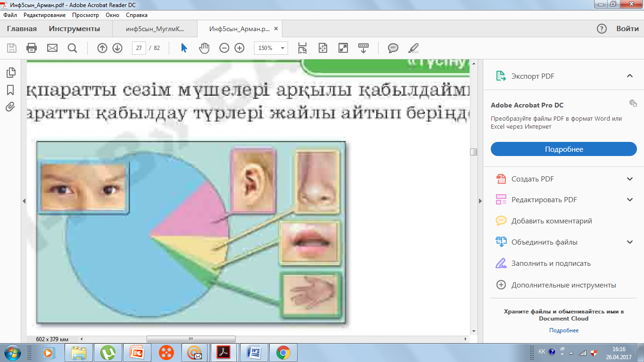This screenshot has height=362, width=644.
Task: Open the Файл menu
Action: click(x=10, y=15)
